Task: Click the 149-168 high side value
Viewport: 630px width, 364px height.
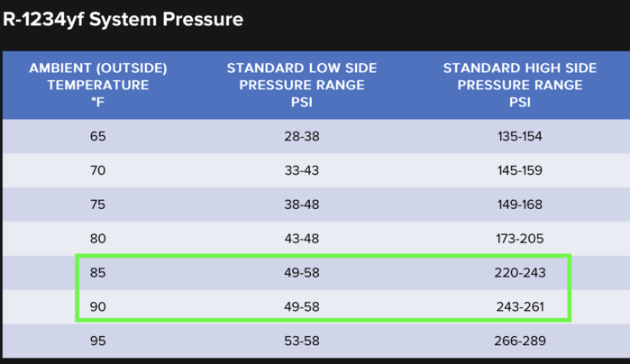Action: (520, 205)
